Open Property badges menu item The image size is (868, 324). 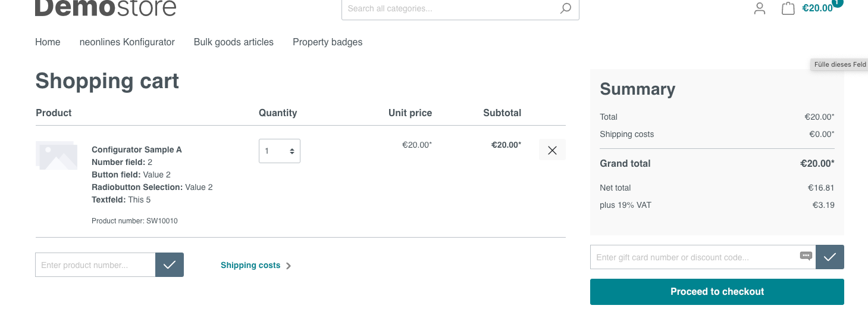point(327,42)
